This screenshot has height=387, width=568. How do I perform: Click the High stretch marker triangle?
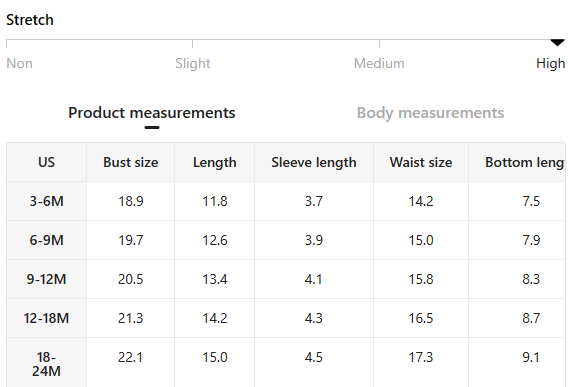557,42
